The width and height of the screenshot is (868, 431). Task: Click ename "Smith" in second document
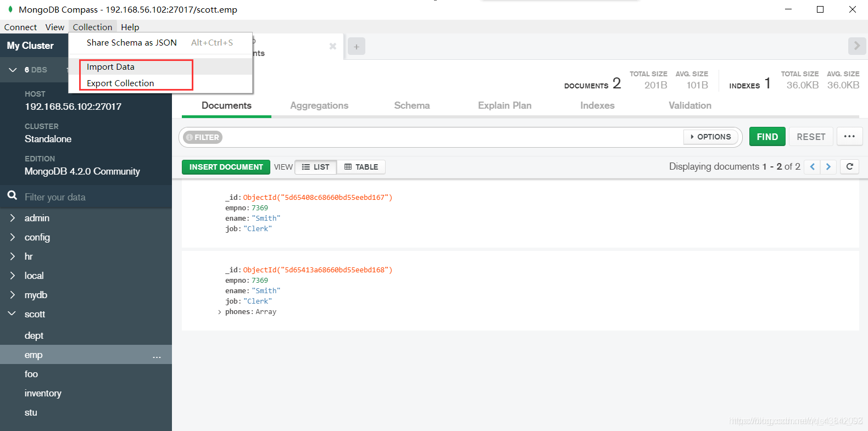[x=266, y=290]
